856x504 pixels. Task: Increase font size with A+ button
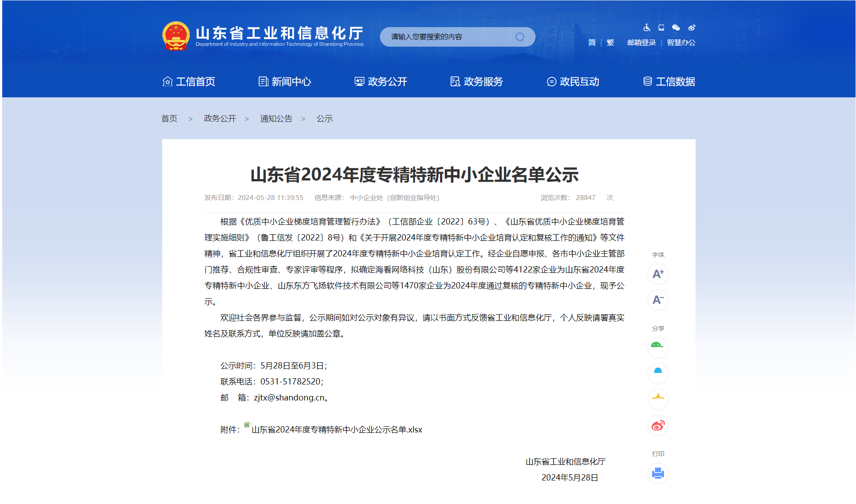tap(658, 274)
